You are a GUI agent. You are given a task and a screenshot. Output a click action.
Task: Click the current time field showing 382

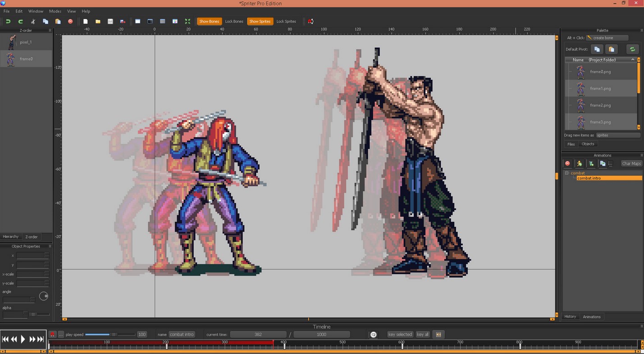click(258, 334)
